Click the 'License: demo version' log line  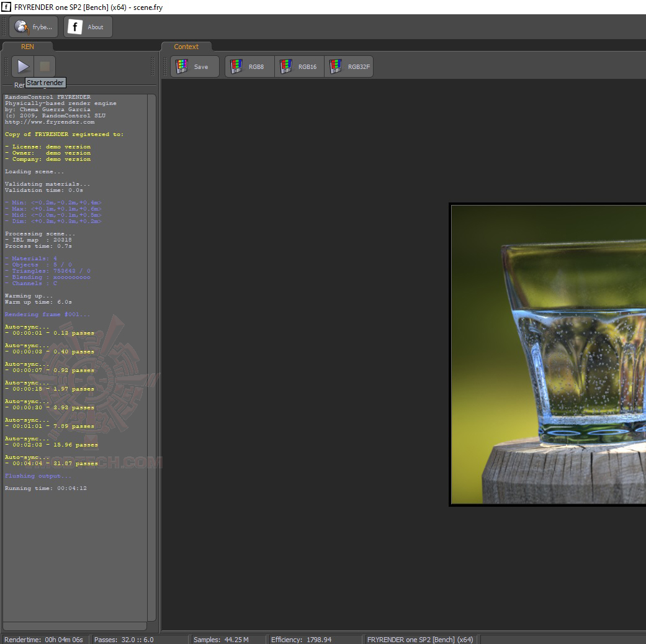(x=48, y=147)
